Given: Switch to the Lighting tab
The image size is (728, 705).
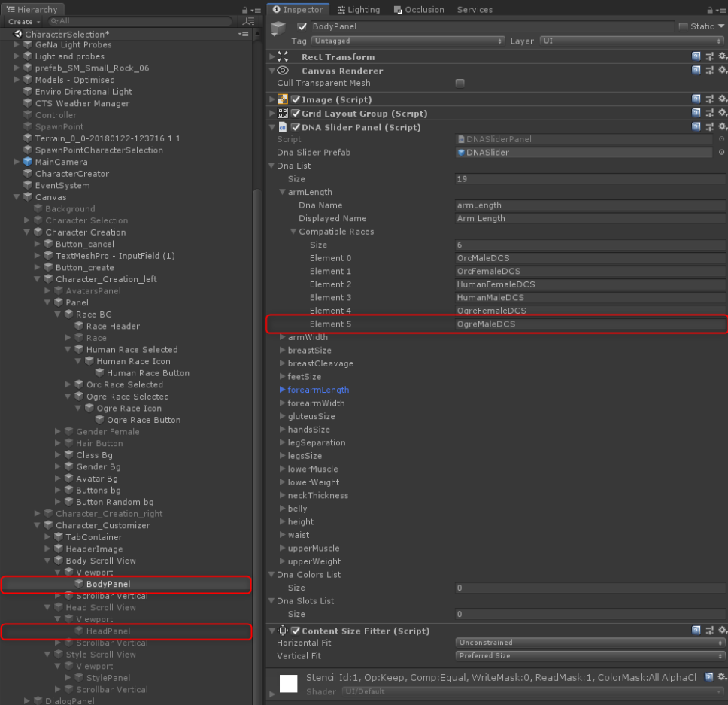Looking at the screenshot, I should coord(359,10).
